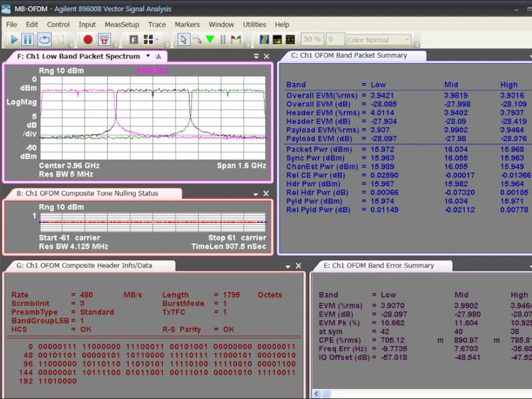Click the Span 1.6 GHz label
The image size is (532, 399).
coord(241,166)
